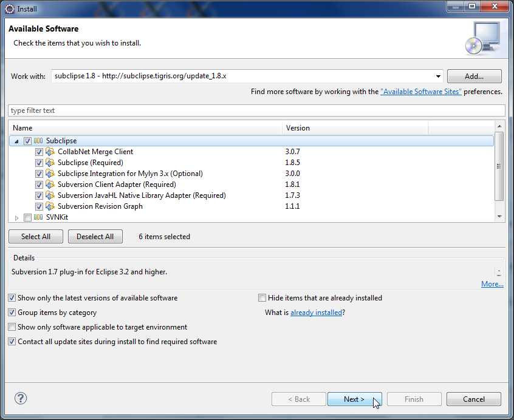Click the type filter text field
This screenshot has width=514, height=420.
[x=256, y=110]
